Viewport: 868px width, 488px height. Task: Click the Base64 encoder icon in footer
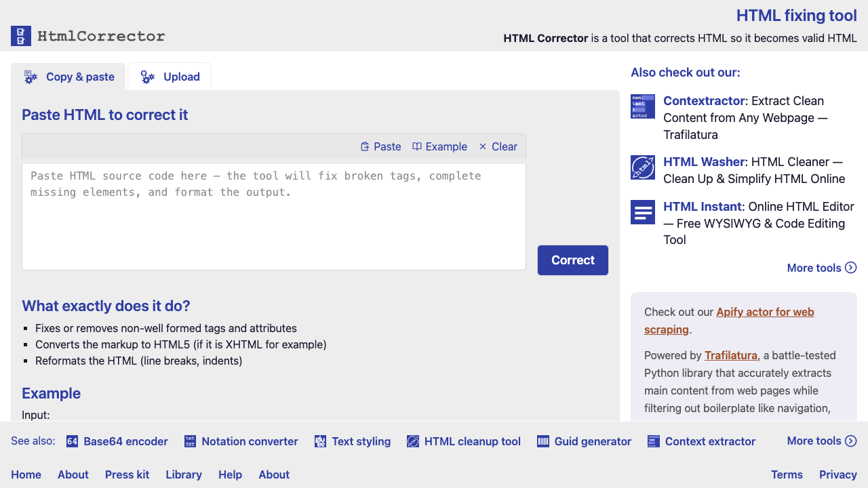click(72, 441)
